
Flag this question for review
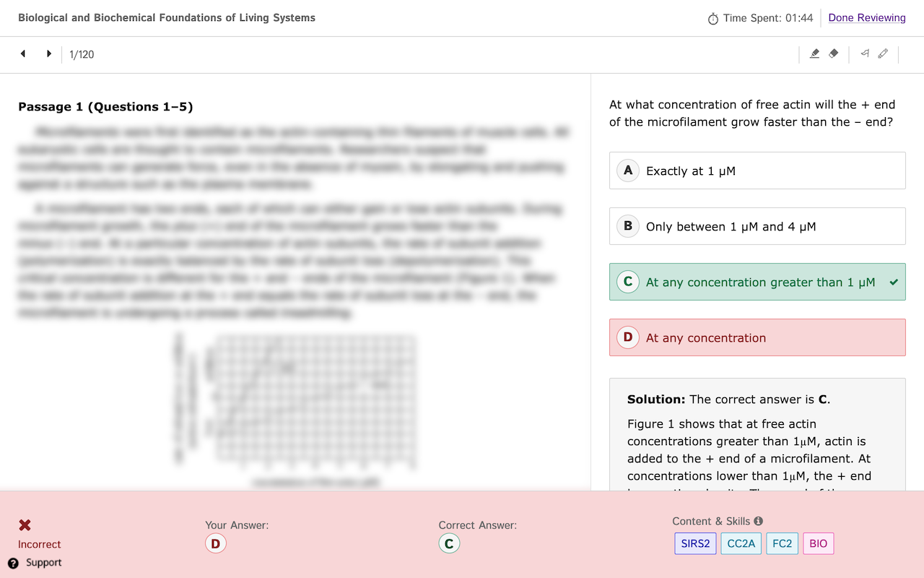click(865, 53)
